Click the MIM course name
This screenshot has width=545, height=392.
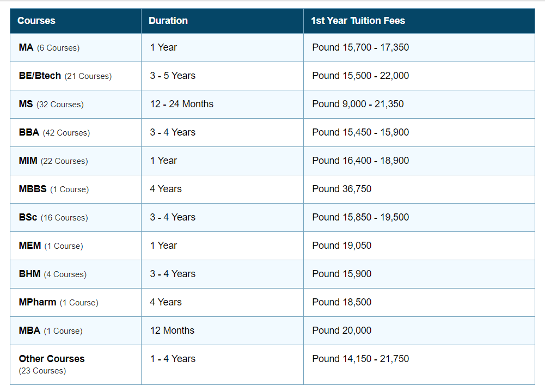28,161
